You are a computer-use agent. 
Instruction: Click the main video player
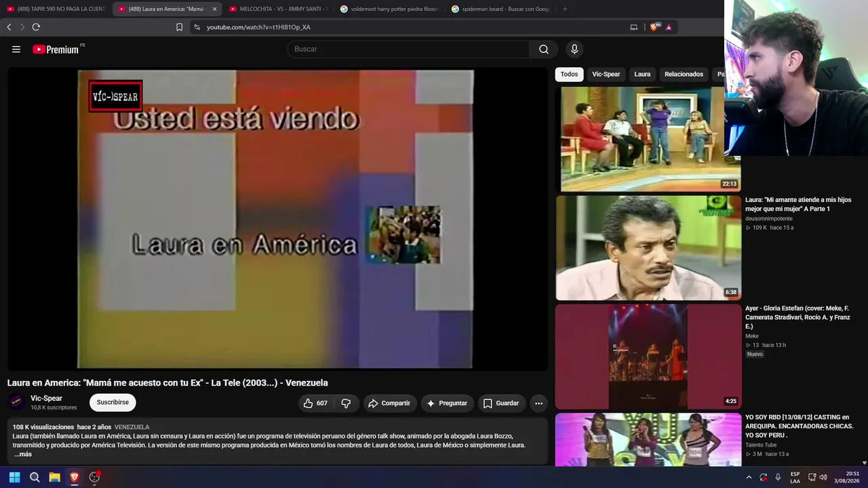[x=277, y=219]
